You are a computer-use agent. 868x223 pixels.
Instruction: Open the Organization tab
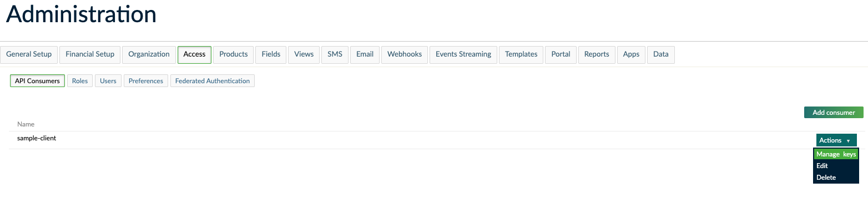point(149,54)
